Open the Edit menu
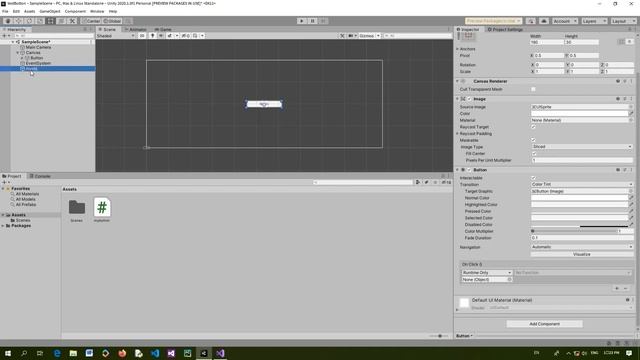 point(16,11)
